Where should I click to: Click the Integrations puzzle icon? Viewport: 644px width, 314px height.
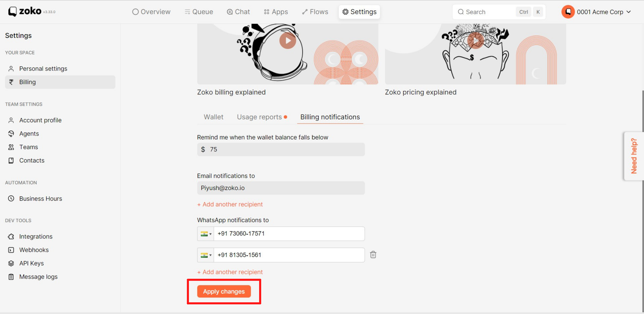(x=11, y=237)
